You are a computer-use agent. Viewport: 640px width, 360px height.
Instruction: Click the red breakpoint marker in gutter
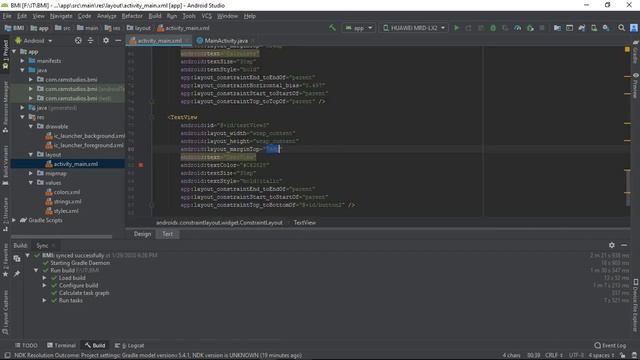point(141,165)
